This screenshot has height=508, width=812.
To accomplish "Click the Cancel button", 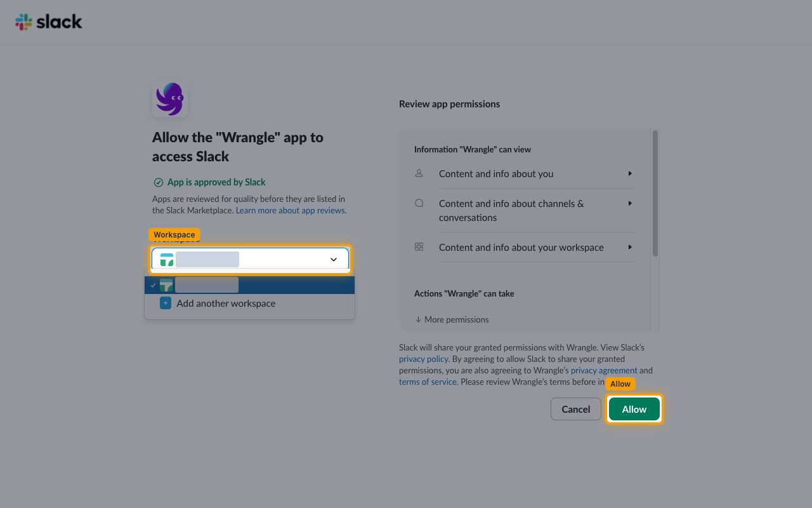I will (576, 409).
